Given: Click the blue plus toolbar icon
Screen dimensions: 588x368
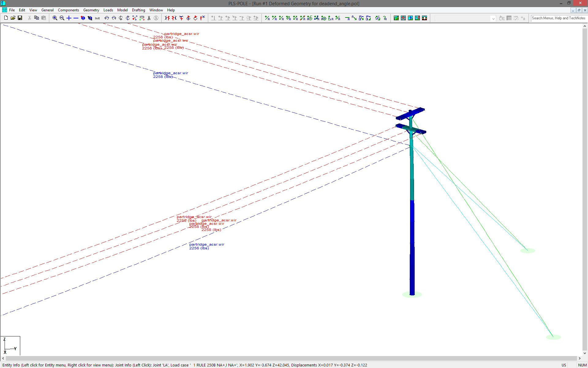Looking at the screenshot, I should pyautogui.click(x=69, y=18).
